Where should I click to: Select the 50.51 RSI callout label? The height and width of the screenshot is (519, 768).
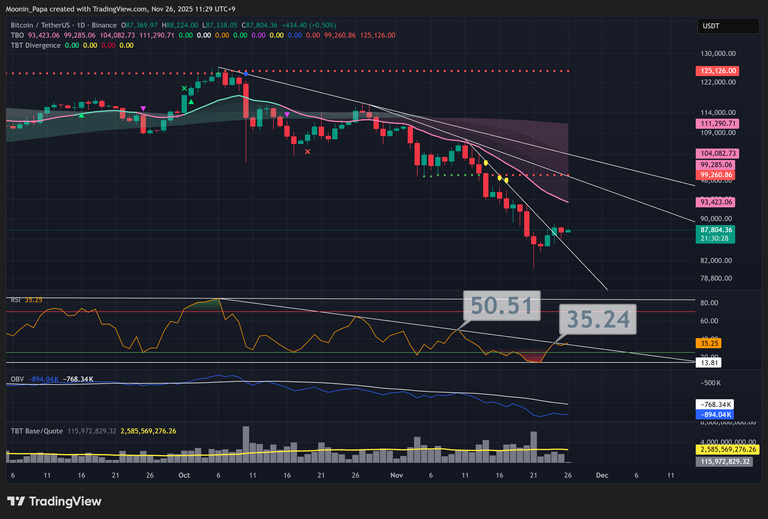pyautogui.click(x=501, y=308)
